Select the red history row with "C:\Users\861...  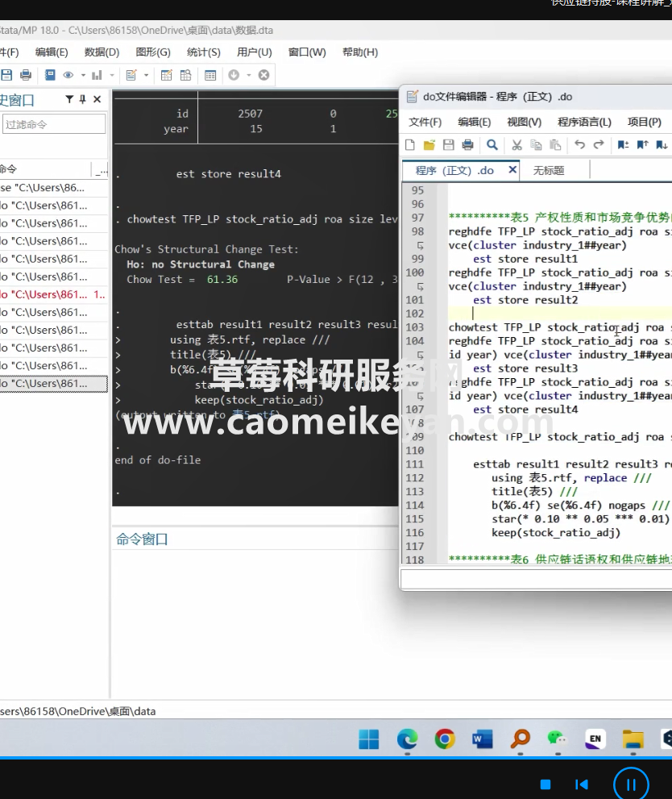click(54, 294)
